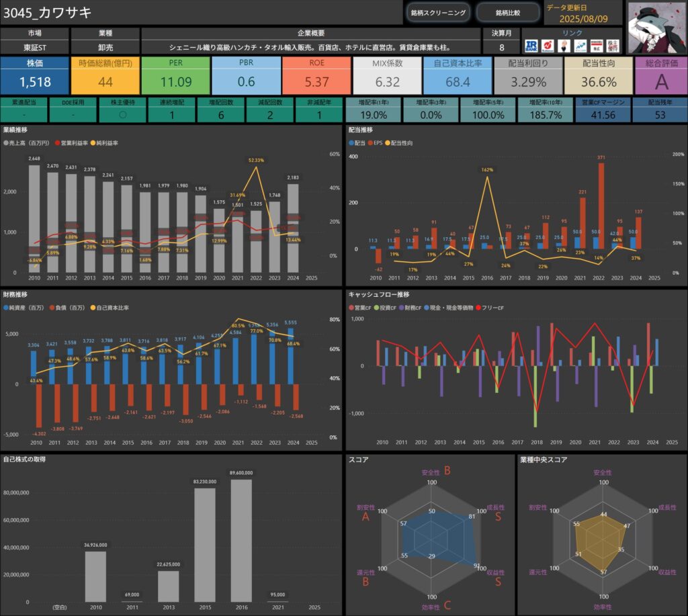Open the 銘柄スクリーニング page button
688x616 pixels.
(438, 13)
